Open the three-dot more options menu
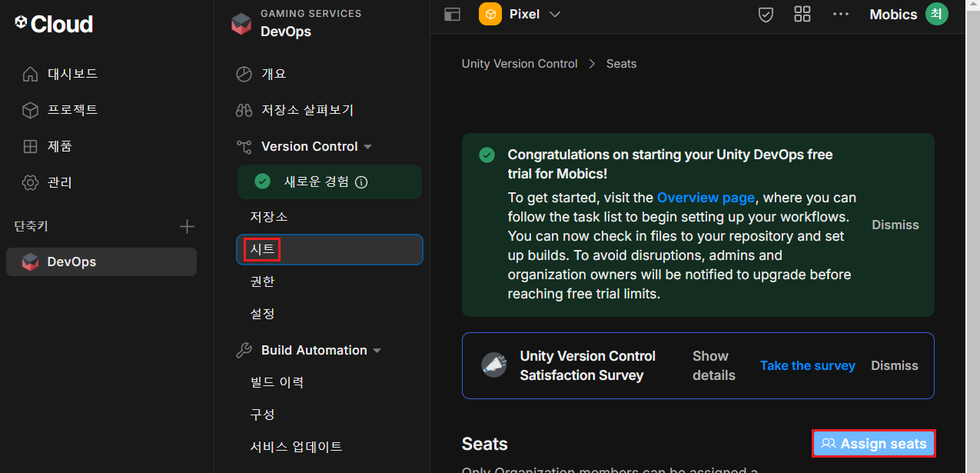This screenshot has height=473, width=980. 841,14
